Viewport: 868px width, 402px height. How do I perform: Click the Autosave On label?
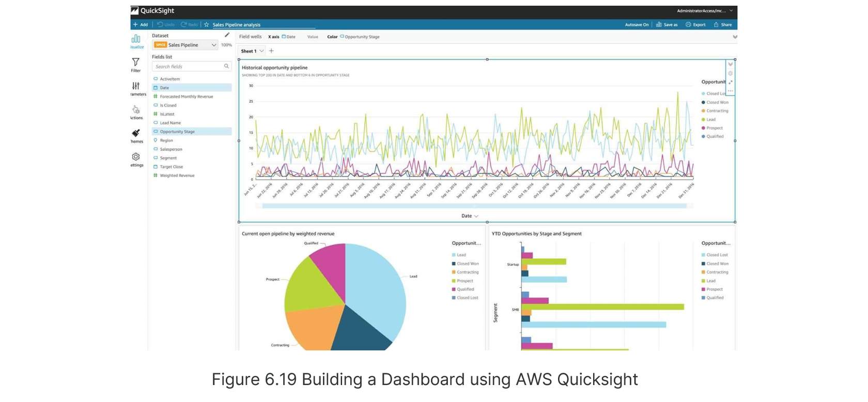[637, 24]
